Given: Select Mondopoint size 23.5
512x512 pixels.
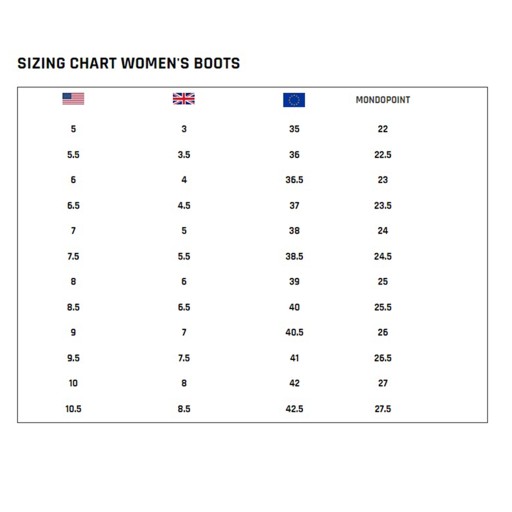Looking at the screenshot, I should (383, 206).
